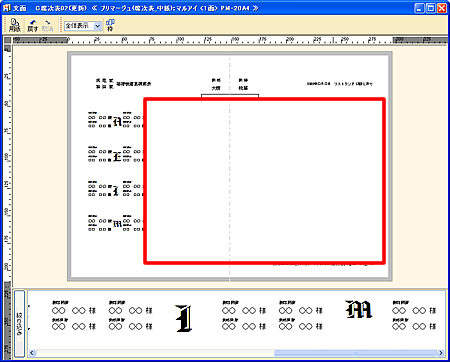Click large letter M in the zoomed preview

pos(358,309)
